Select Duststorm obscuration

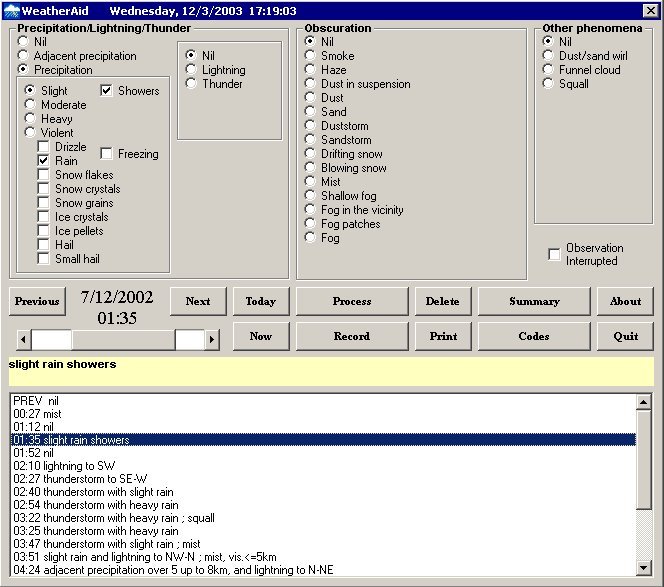310,125
